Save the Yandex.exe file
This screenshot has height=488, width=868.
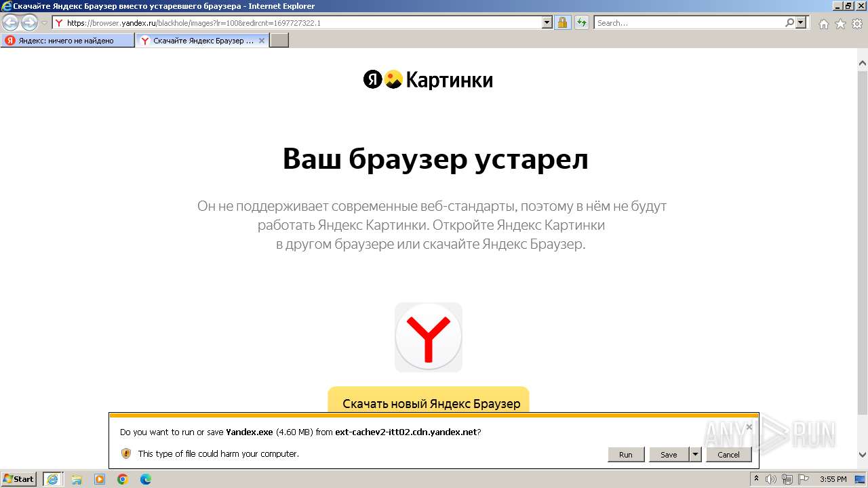[669, 455]
